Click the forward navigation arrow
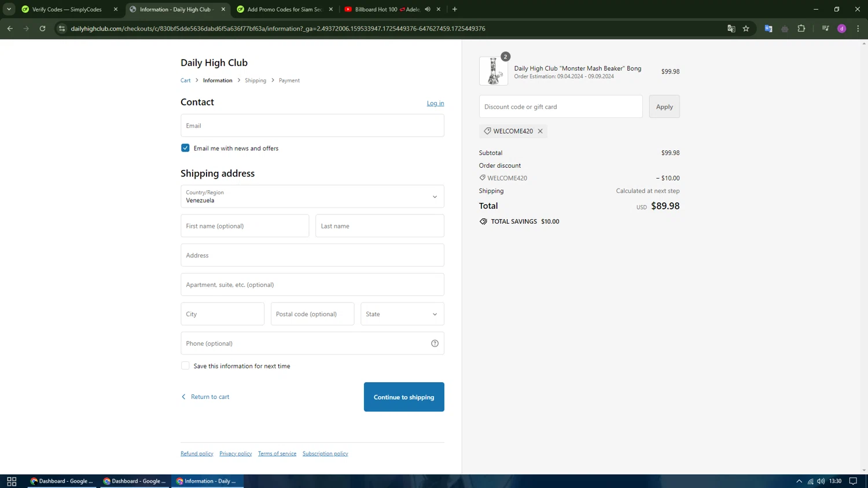 [26, 28]
